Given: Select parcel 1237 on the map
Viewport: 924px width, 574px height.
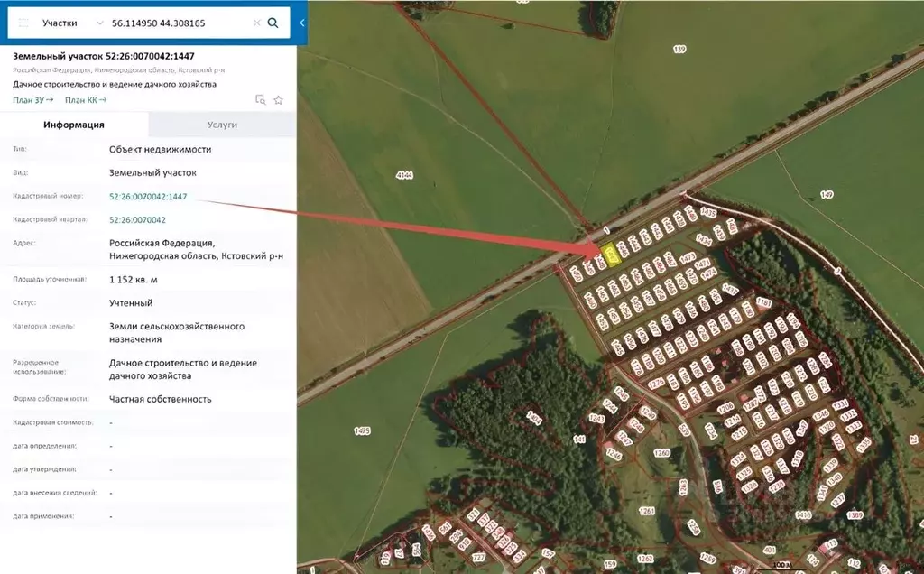Looking at the screenshot, I should tap(837, 500).
